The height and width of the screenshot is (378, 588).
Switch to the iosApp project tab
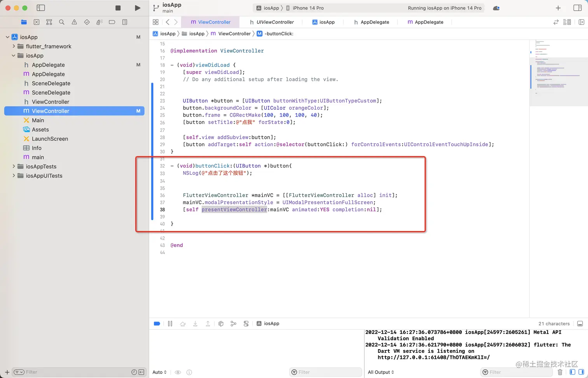click(x=324, y=22)
